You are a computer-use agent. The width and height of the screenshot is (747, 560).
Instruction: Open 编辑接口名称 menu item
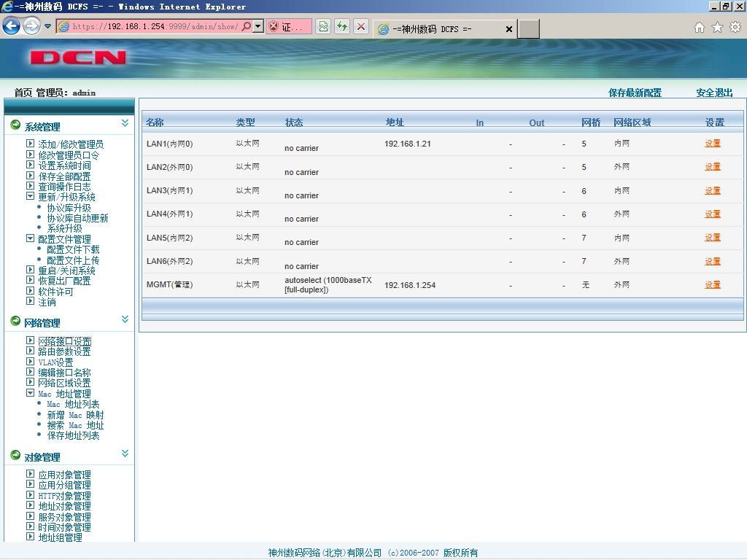click(x=64, y=373)
